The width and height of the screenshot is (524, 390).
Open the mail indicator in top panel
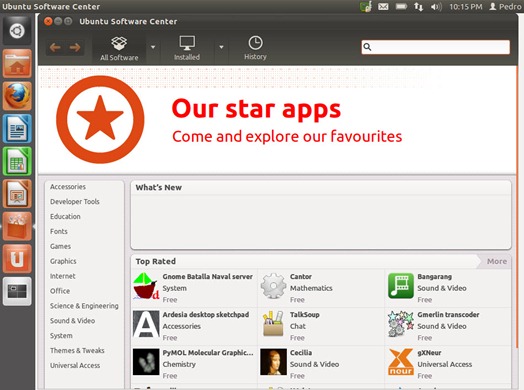pos(383,6)
